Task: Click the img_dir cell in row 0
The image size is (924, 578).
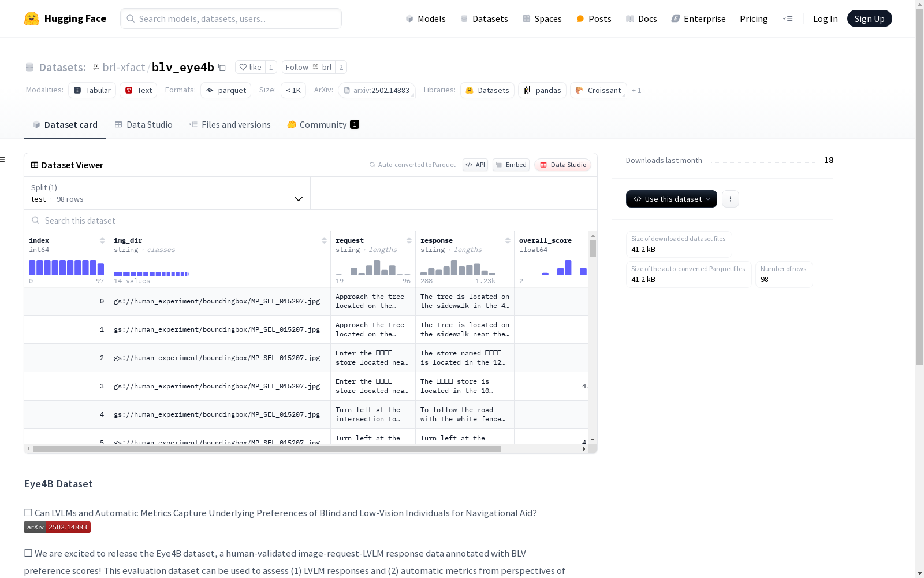Action: 219,301
